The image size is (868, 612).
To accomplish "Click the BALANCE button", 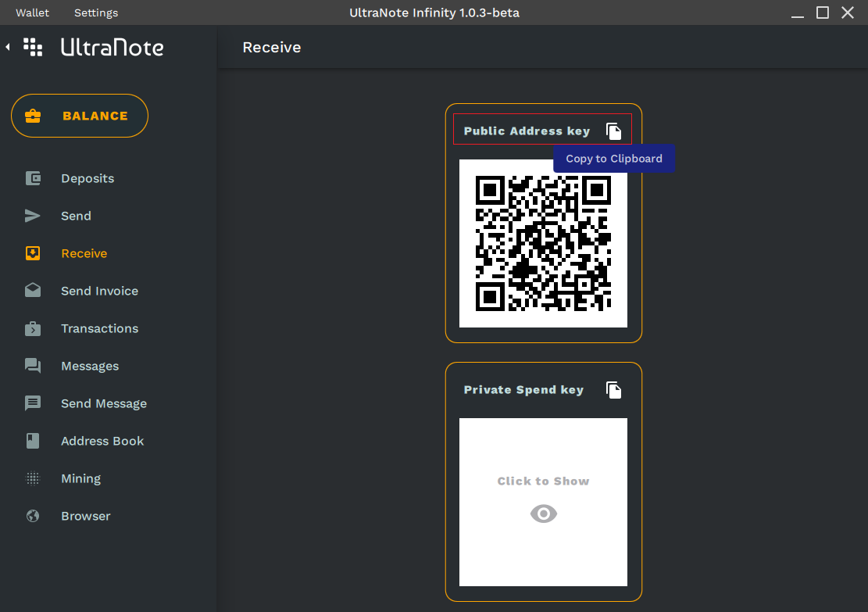I will 80,116.
